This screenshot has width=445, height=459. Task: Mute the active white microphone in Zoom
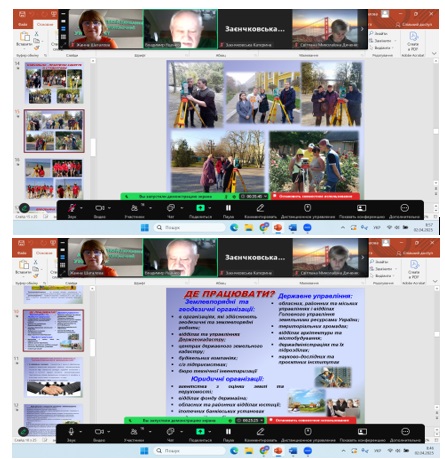tap(71, 432)
